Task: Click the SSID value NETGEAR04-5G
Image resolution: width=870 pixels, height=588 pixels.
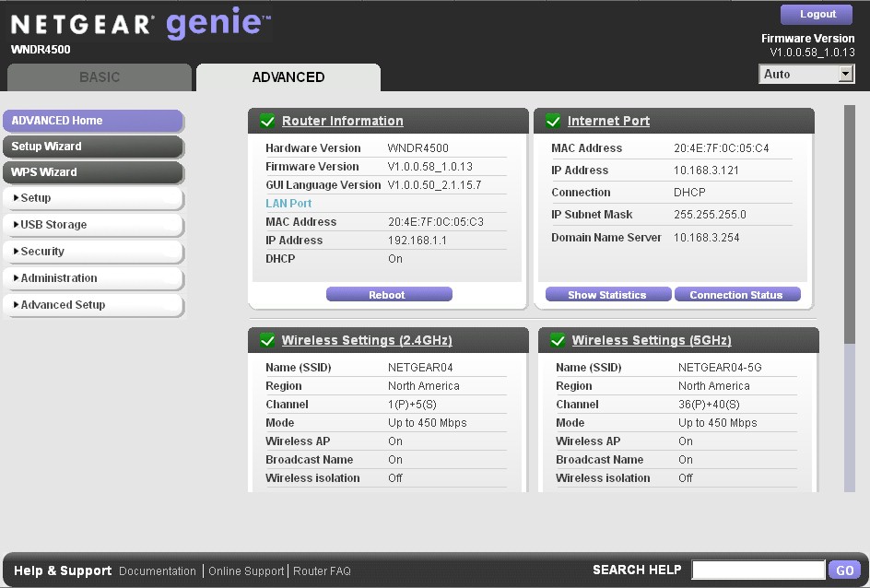Action: point(720,367)
